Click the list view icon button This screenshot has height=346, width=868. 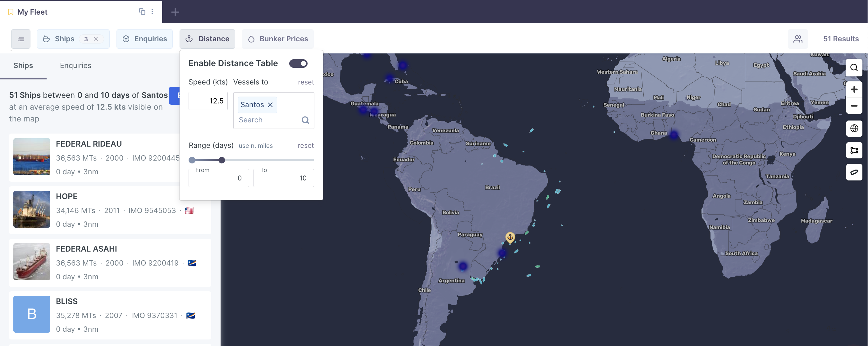pos(21,39)
